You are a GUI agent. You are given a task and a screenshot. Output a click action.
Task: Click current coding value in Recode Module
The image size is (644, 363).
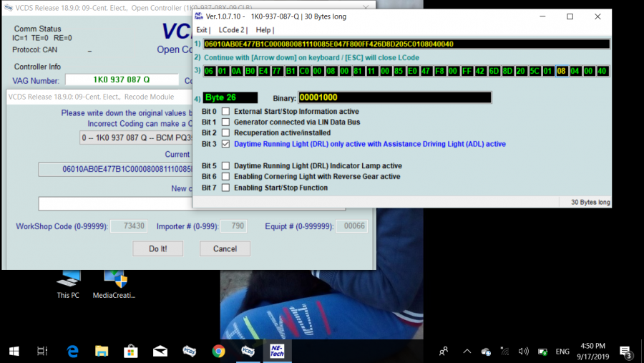coord(115,169)
